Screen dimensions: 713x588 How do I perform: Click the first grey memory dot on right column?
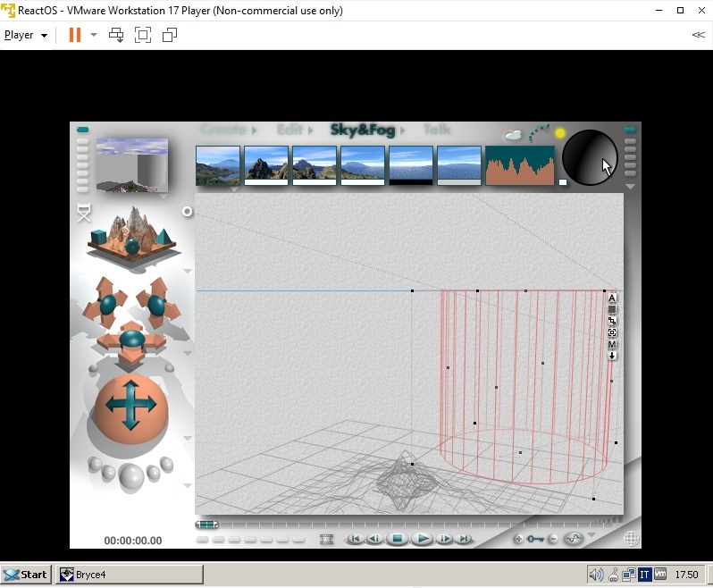click(630, 141)
